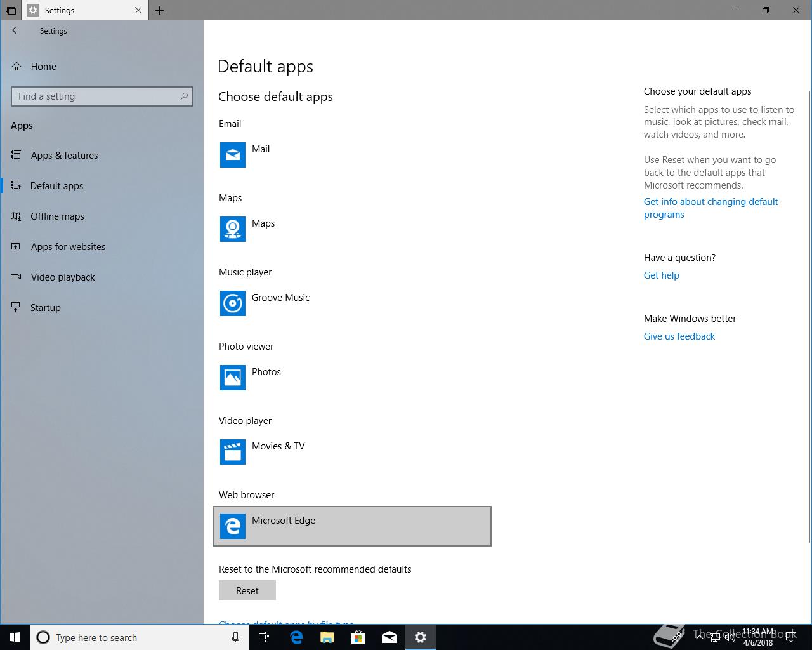This screenshot has height=650, width=812.
Task: Close the Settings tab
Action: [138, 10]
